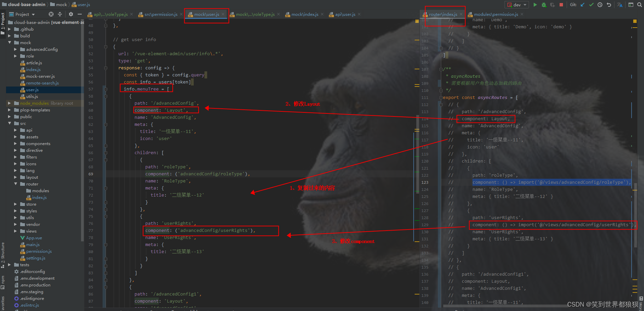Screen dimensions: 644x311
Task: Collapse the src folder node
Action: (x=9, y=124)
